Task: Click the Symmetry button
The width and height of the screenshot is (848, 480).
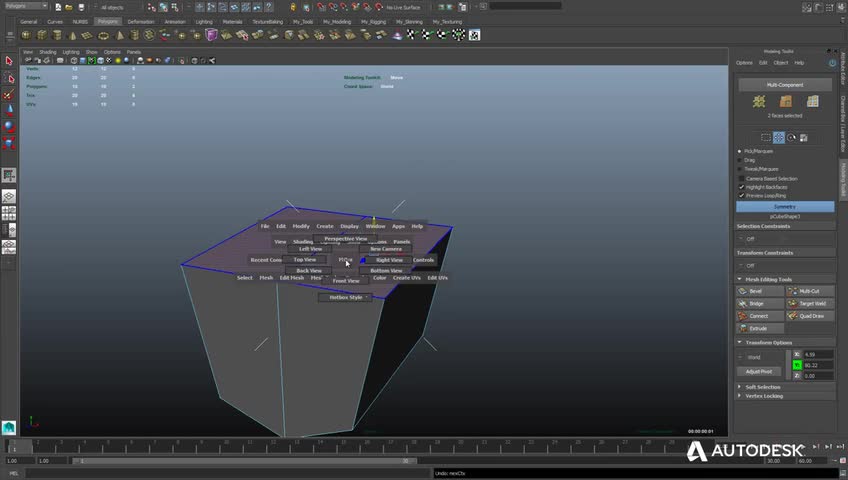Action: click(785, 207)
